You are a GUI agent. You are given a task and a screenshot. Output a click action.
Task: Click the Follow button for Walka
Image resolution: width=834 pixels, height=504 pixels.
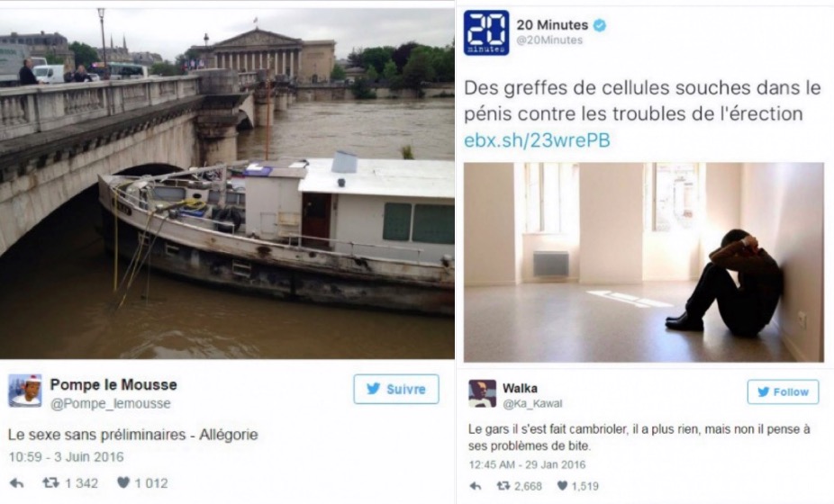tap(783, 391)
